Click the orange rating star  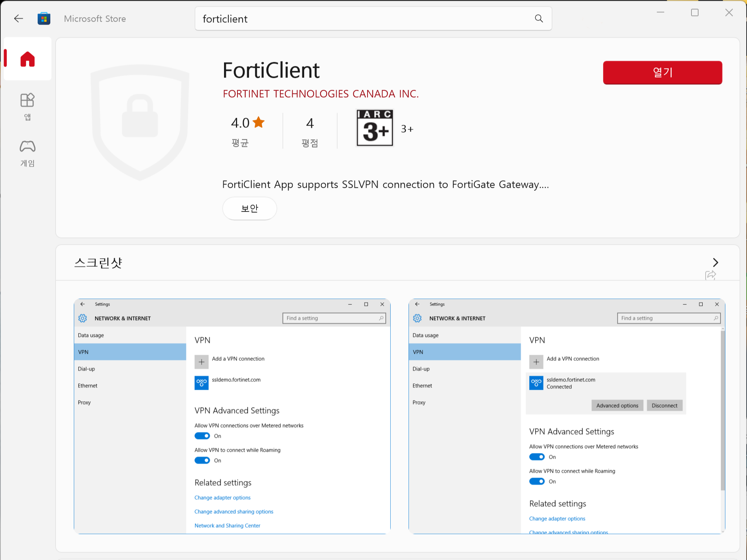tap(258, 122)
